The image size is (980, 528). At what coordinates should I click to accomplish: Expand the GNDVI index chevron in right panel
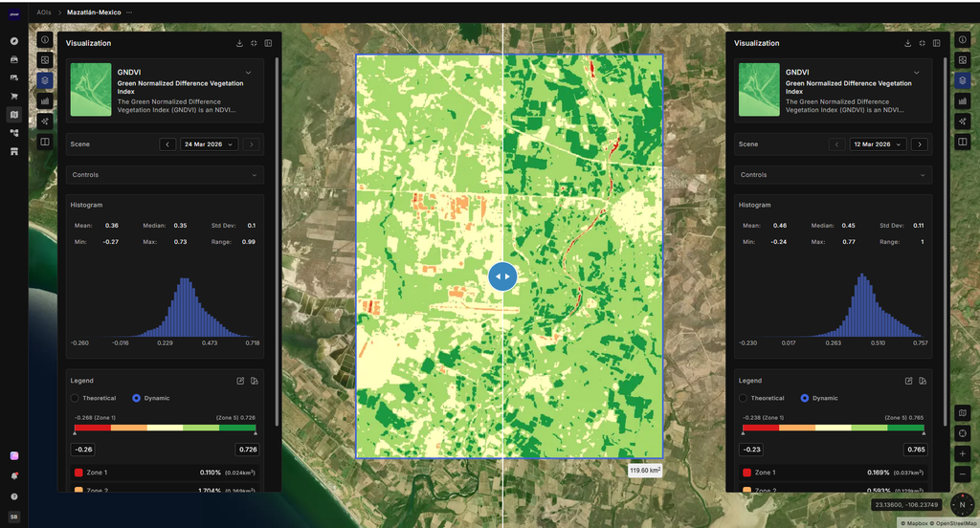(x=916, y=73)
